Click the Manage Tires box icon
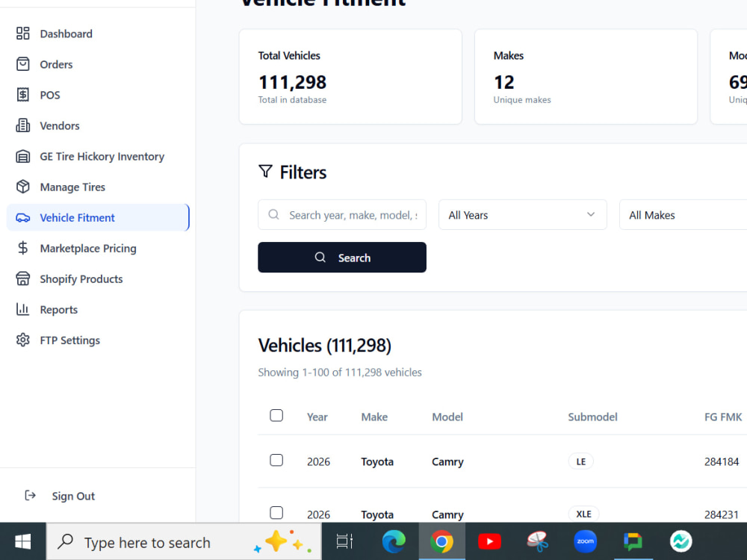 23,187
